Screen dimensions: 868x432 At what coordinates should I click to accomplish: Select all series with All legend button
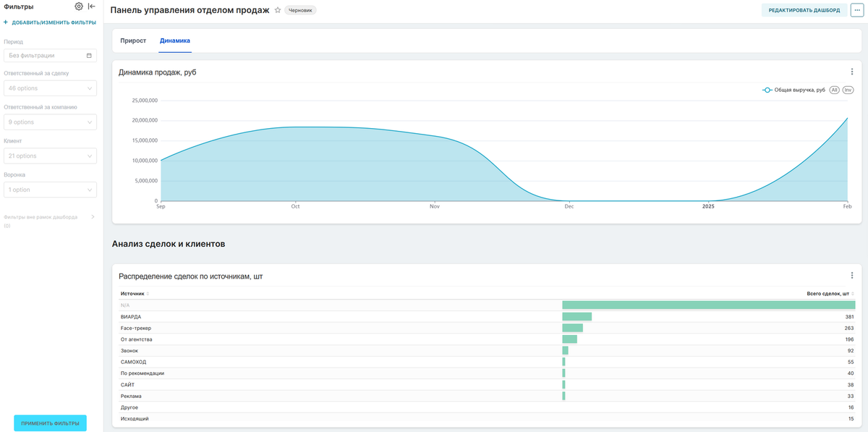pos(834,90)
